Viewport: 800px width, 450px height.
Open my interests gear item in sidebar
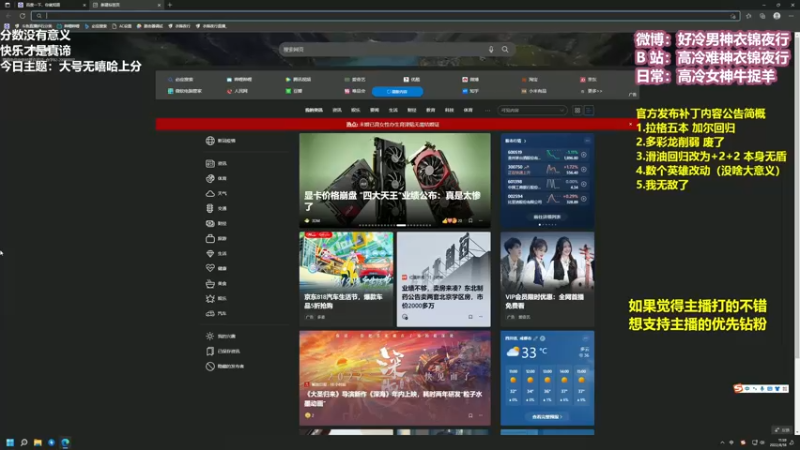click(x=220, y=336)
